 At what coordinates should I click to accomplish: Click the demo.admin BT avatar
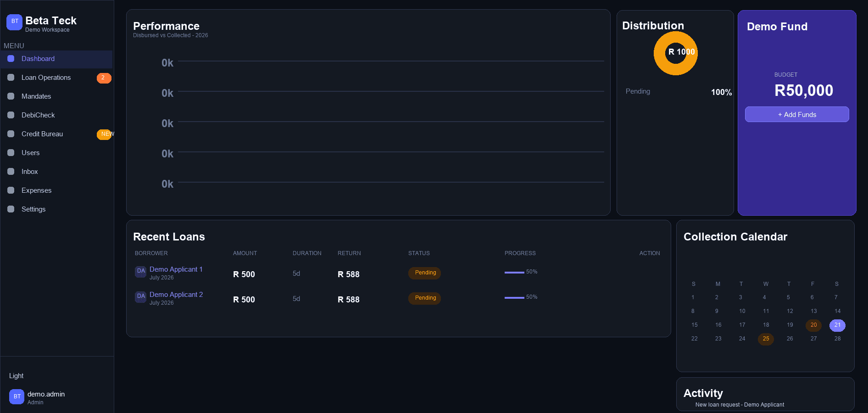17,396
